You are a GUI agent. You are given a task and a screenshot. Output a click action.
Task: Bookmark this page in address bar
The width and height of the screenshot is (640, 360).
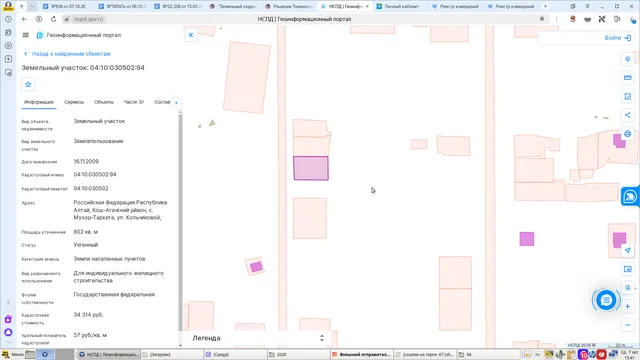(x=542, y=19)
